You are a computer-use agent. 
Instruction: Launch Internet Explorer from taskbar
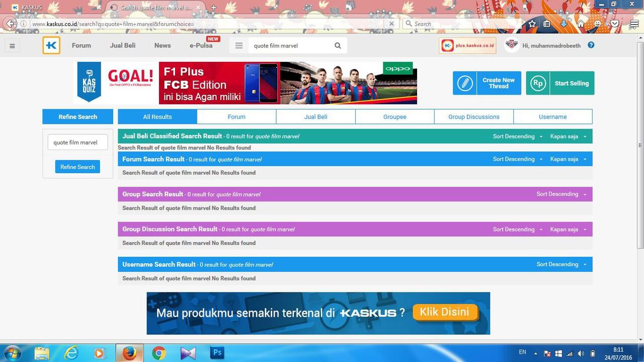pyautogui.click(x=72, y=353)
